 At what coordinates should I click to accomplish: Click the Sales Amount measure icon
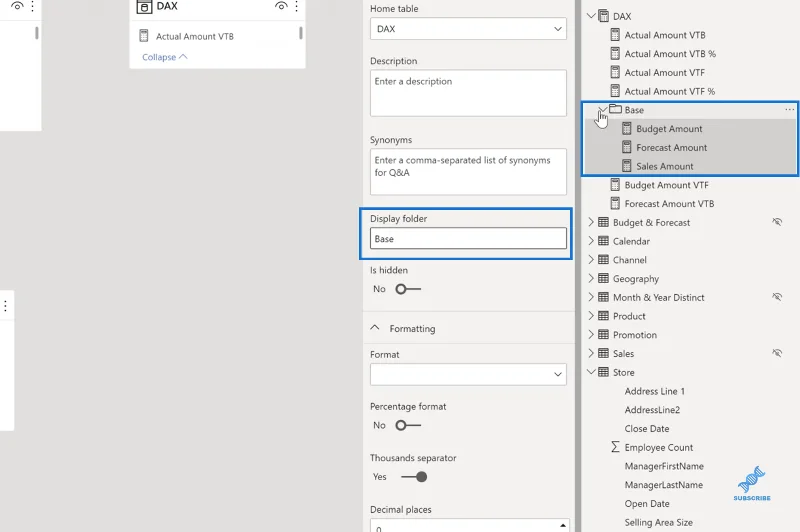[x=627, y=166]
